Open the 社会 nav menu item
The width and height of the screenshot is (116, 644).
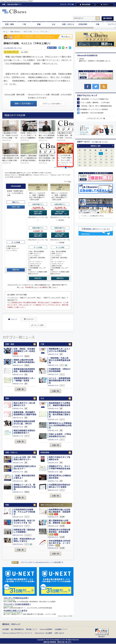pos(53,24)
